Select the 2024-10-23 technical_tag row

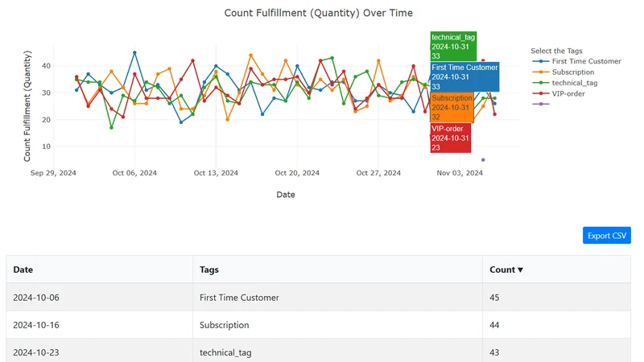[318, 351]
